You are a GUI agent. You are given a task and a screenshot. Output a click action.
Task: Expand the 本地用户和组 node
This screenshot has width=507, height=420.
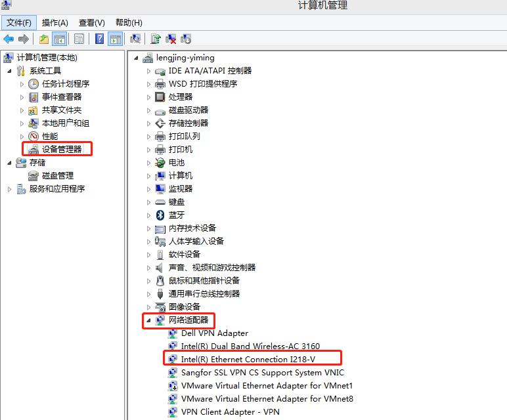coord(22,123)
